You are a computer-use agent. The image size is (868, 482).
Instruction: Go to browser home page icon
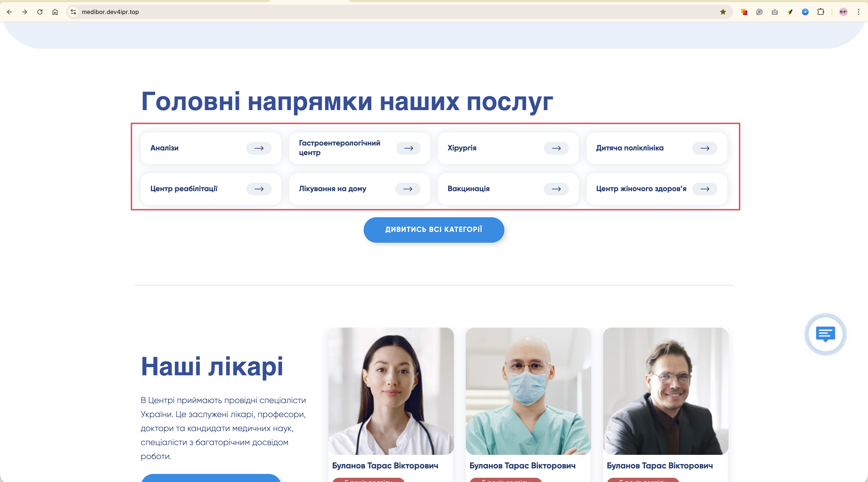(x=55, y=12)
